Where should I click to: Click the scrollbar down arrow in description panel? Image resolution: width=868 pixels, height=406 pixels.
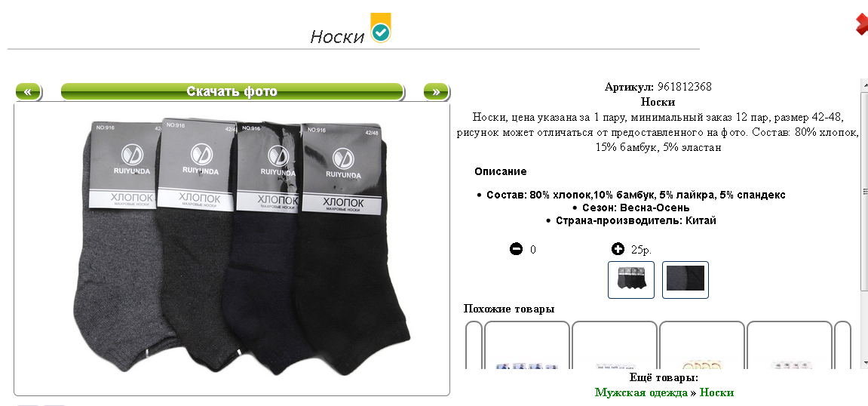coord(864,362)
